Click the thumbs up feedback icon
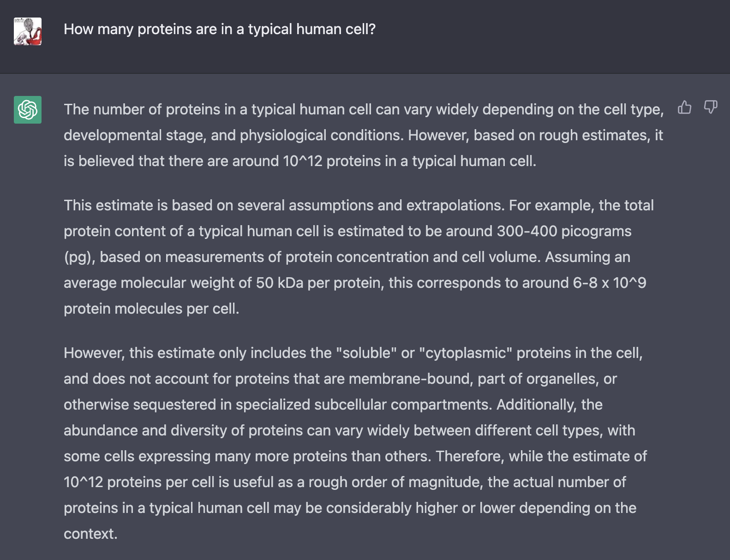Screen dimensions: 730x560 click(684, 107)
